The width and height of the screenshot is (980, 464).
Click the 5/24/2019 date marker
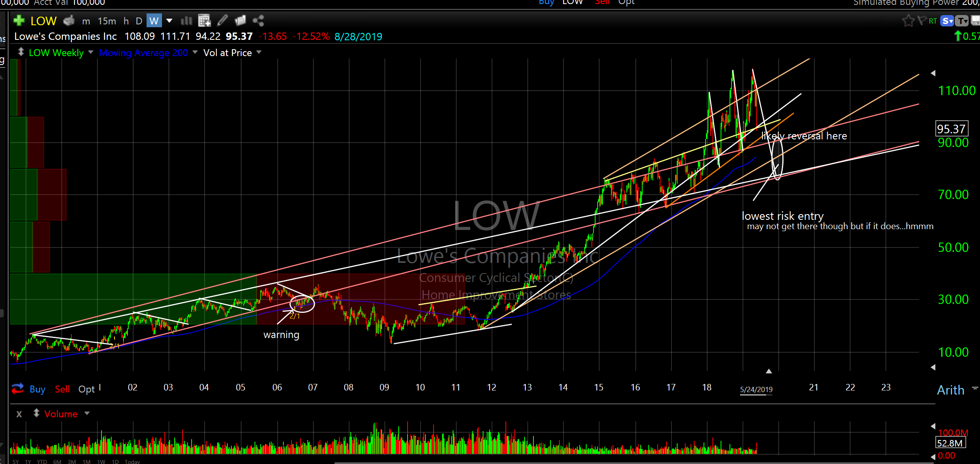pos(756,390)
